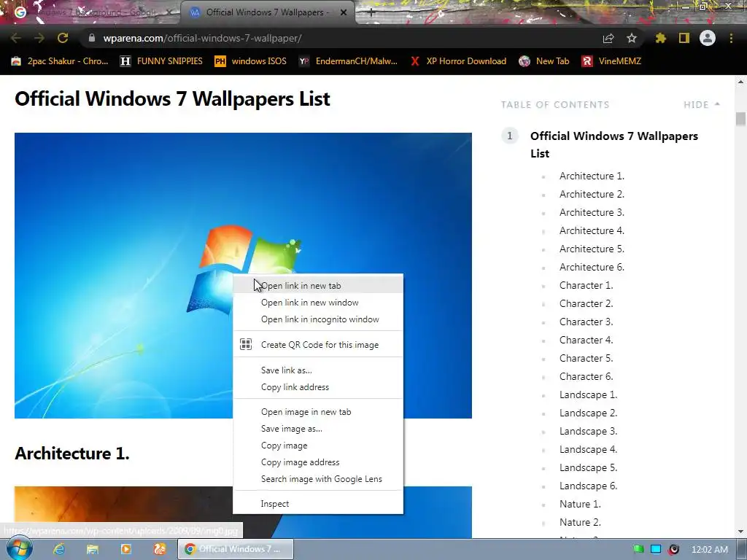Click Chrome taskbar button Official Windows 7
747x560 pixels.
[236, 549]
